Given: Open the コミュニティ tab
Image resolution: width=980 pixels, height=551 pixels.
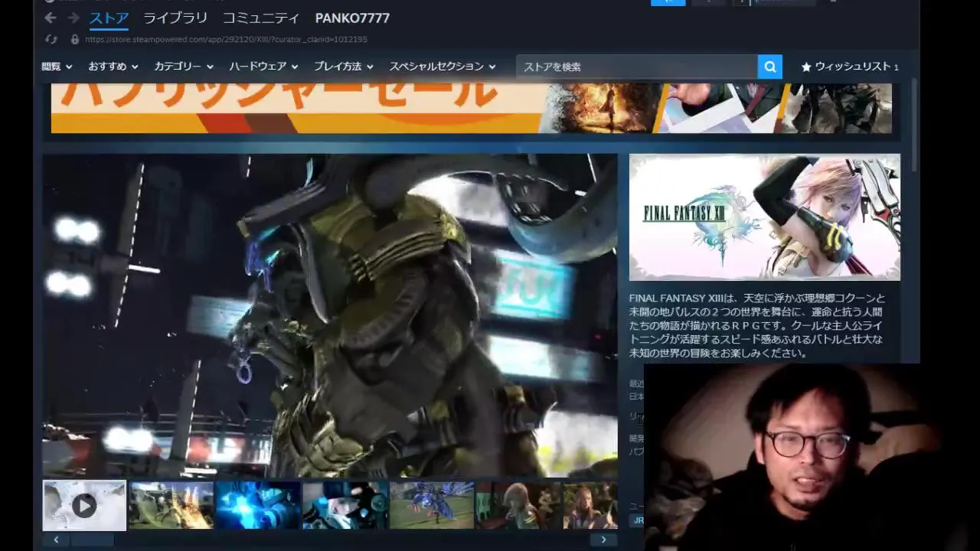Looking at the screenshot, I should point(261,18).
